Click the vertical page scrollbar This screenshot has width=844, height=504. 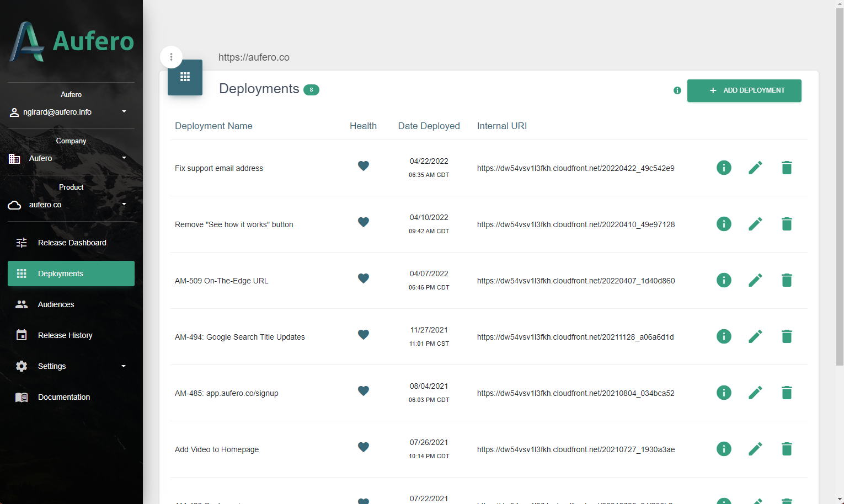point(839,187)
